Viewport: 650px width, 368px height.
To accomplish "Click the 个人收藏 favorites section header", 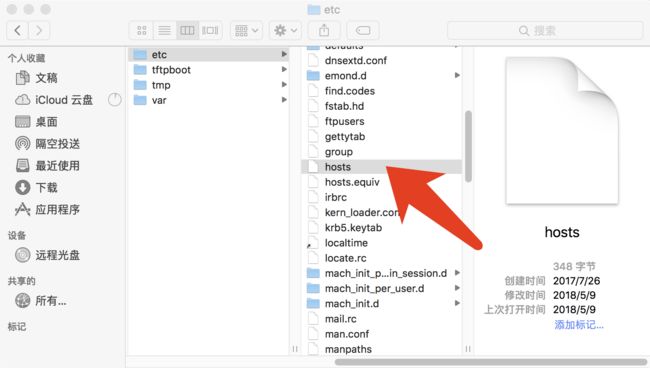I will coord(27,58).
